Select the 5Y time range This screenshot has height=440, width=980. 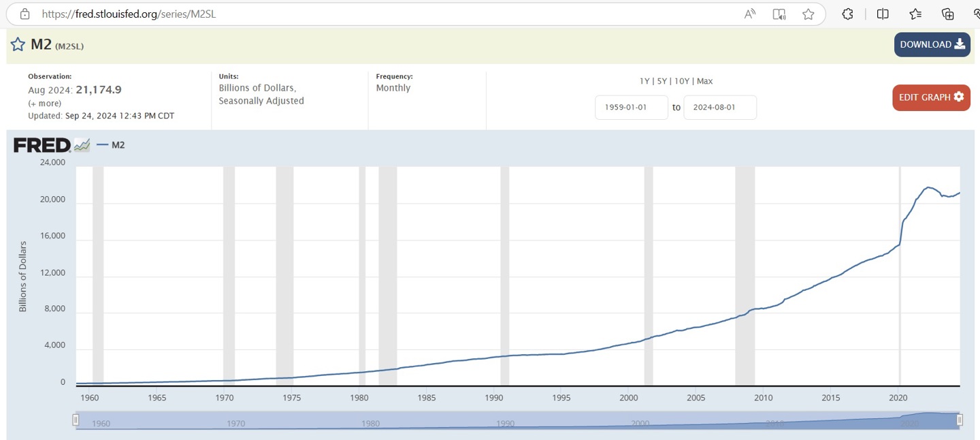661,81
